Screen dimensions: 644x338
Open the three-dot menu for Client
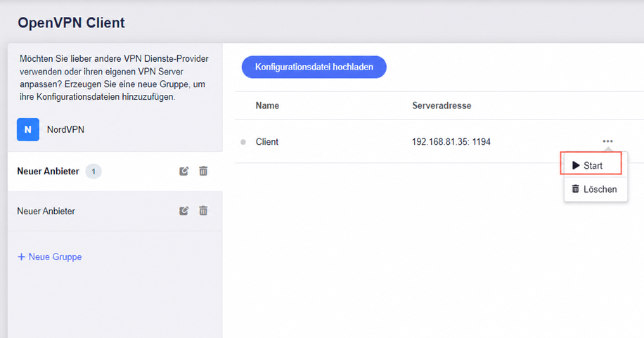pos(608,141)
